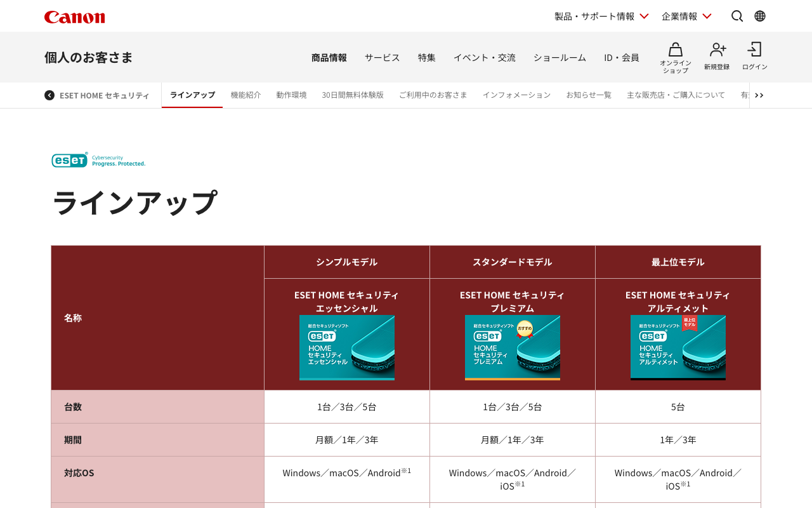The height and width of the screenshot is (508, 812).
Task: Open the ID・会員 menu
Action: click(622, 57)
